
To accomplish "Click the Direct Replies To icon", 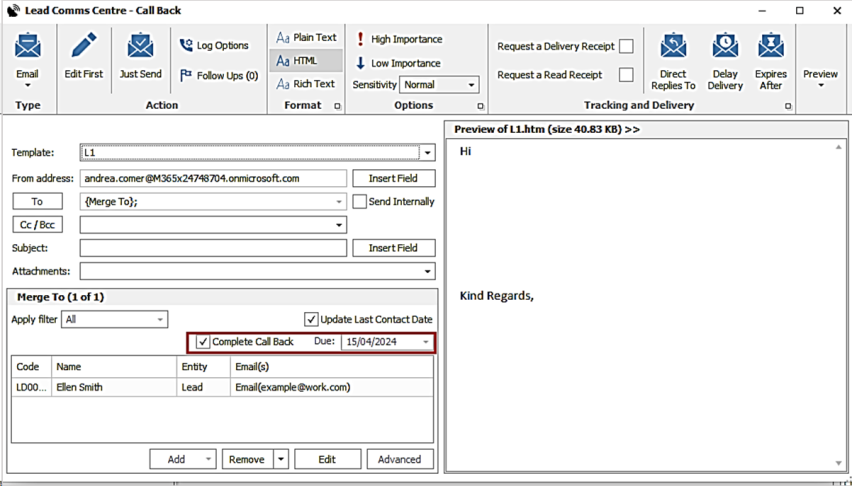I will 673,48.
